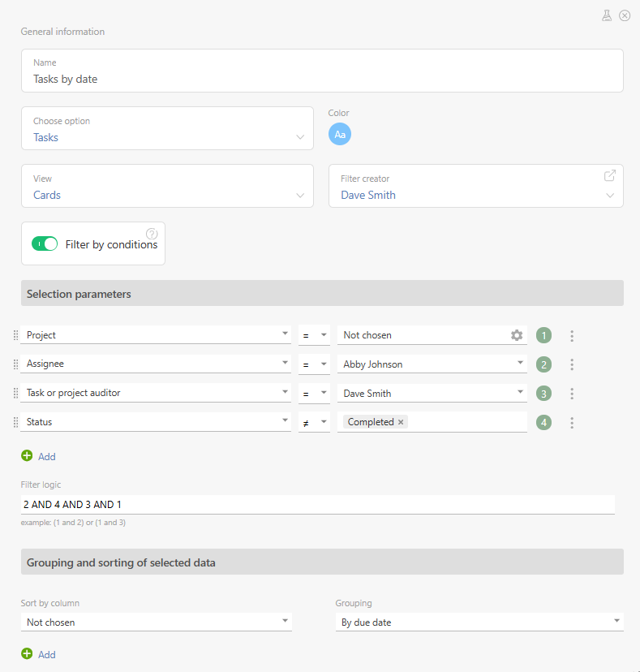Open Filter creator external link icon
Viewport: 640px width, 672px height.
[x=610, y=175]
